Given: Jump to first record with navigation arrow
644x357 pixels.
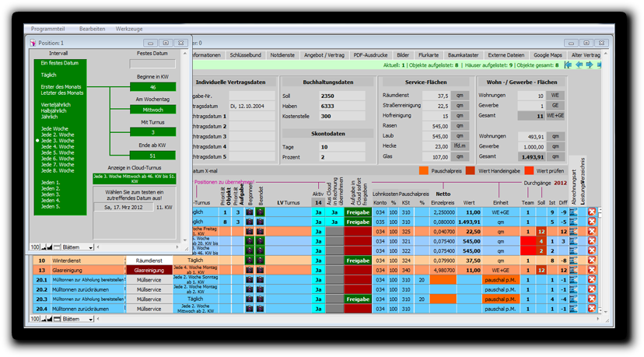Looking at the screenshot, I should pos(568,65).
